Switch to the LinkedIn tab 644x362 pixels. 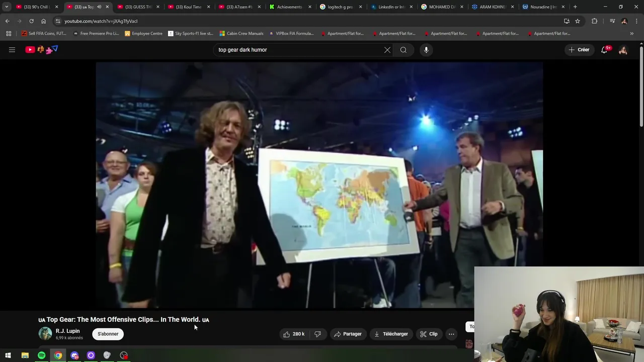[391, 7]
